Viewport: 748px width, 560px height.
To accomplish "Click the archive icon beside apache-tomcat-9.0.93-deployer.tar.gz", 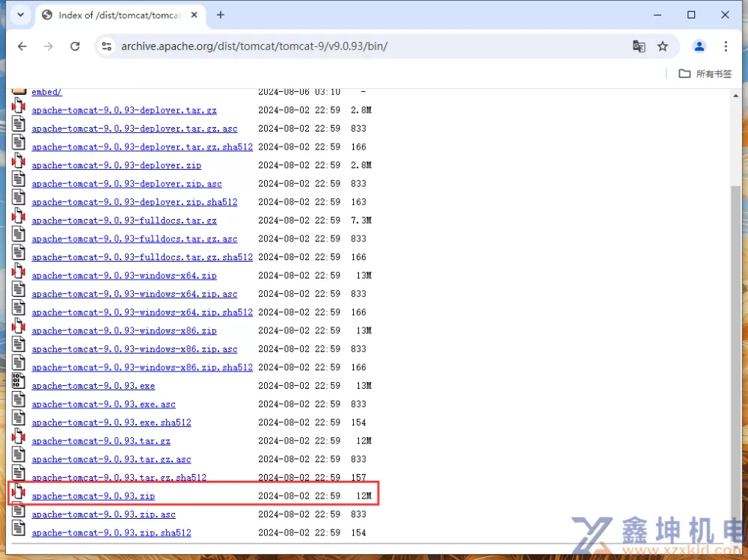I will point(18,105).
